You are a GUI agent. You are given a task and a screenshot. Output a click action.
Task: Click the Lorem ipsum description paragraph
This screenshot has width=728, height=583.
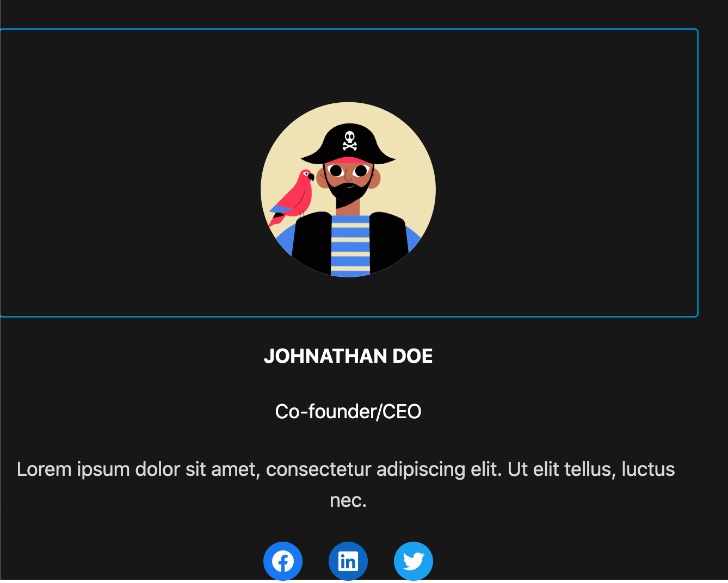(x=346, y=485)
